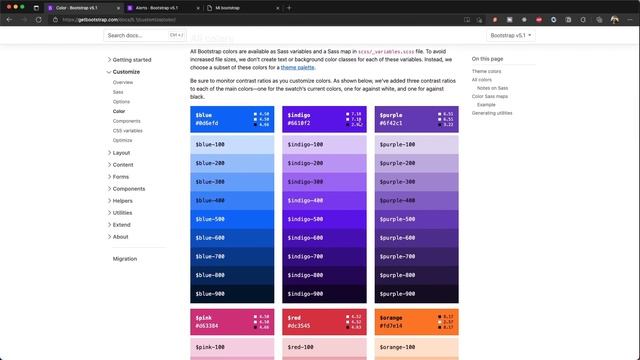The width and height of the screenshot is (640, 360).
Task: Expand the Helpers sidebar section
Action: (120, 201)
